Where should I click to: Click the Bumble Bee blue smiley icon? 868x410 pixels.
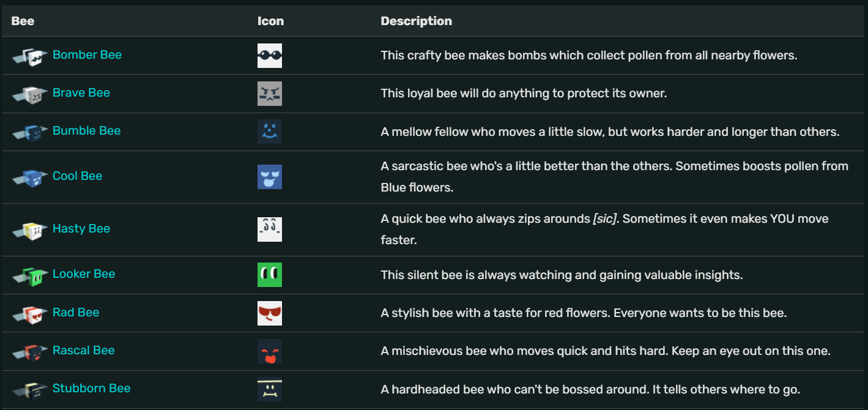[x=270, y=131]
